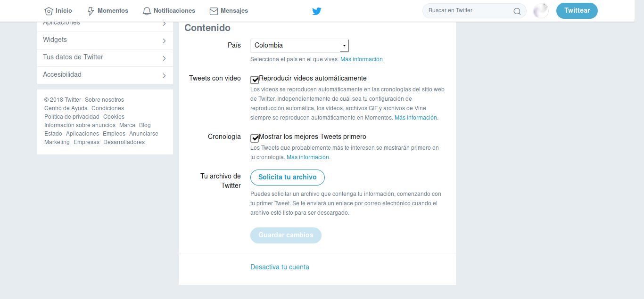Click the Desactiva tu cuenta link
644x299 pixels.
pyautogui.click(x=280, y=267)
